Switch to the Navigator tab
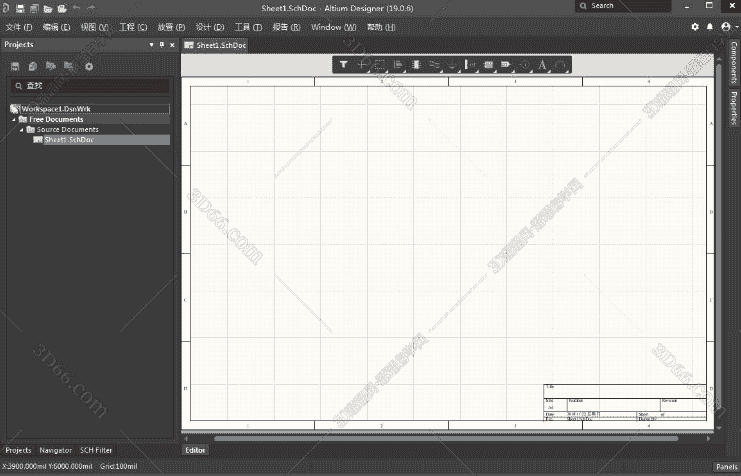This screenshot has width=741, height=476. point(55,451)
